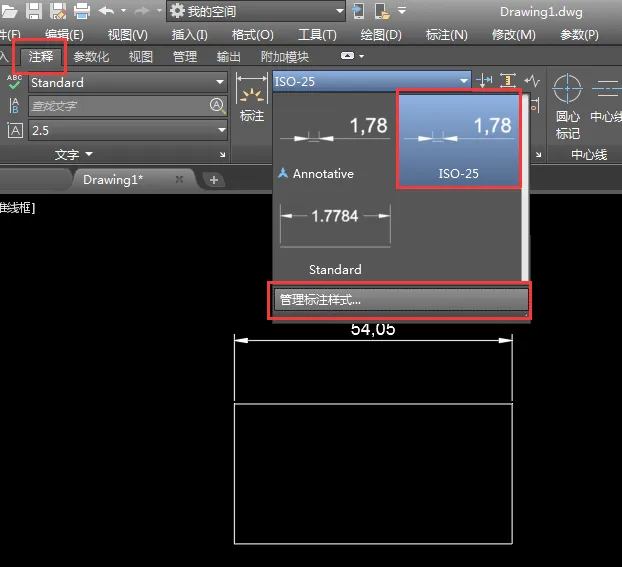Click the Open folder icon

point(9,11)
